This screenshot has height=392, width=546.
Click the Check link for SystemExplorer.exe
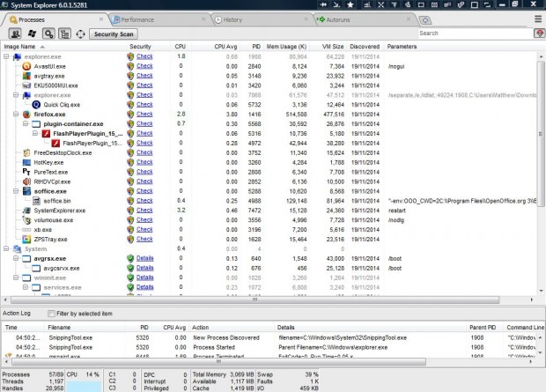coord(144,211)
